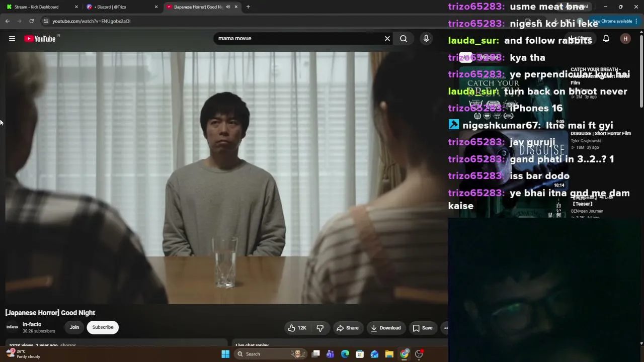Open Microsoft Edge from the taskbar
This screenshot has height=362, width=644.
pyautogui.click(x=345, y=354)
